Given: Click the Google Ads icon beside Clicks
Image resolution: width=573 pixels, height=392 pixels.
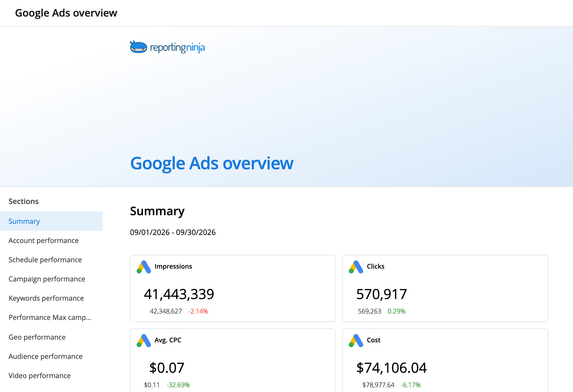Looking at the screenshot, I should [356, 267].
